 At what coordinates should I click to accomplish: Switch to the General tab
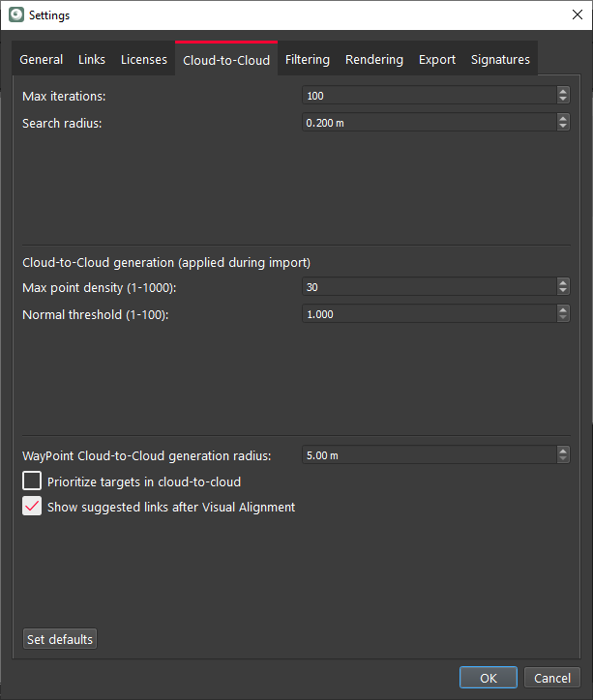[42, 60]
